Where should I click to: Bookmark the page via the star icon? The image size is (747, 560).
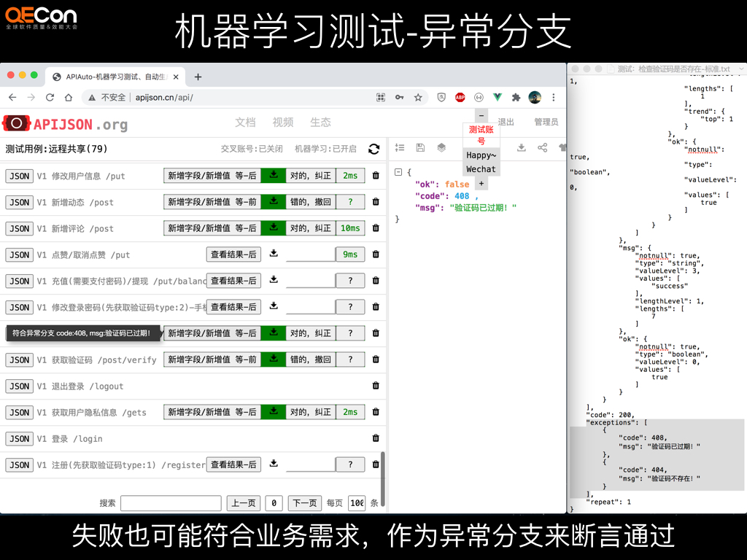point(417,96)
